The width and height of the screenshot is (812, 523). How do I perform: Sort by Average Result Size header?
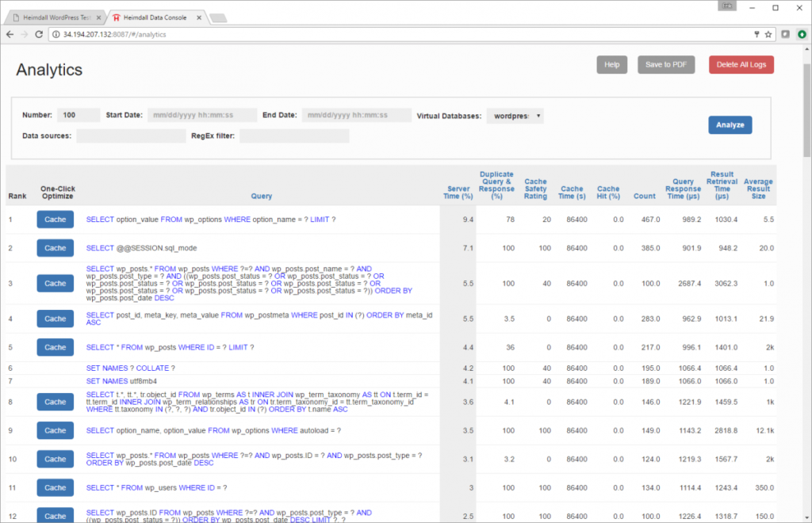coord(758,189)
